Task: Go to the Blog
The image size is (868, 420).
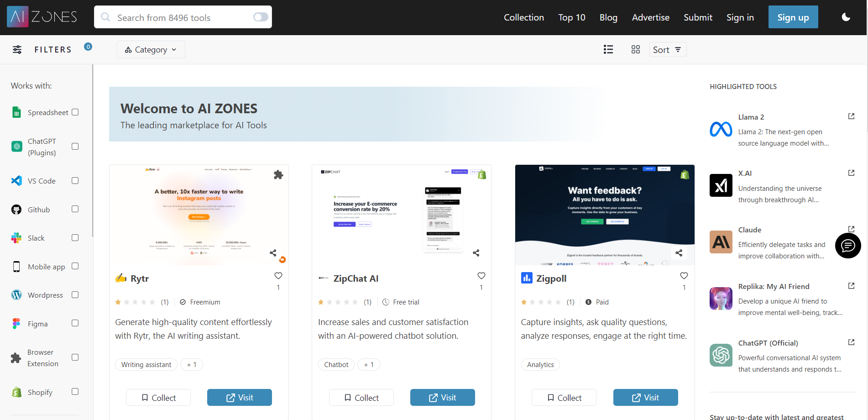Action: tap(608, 17)
